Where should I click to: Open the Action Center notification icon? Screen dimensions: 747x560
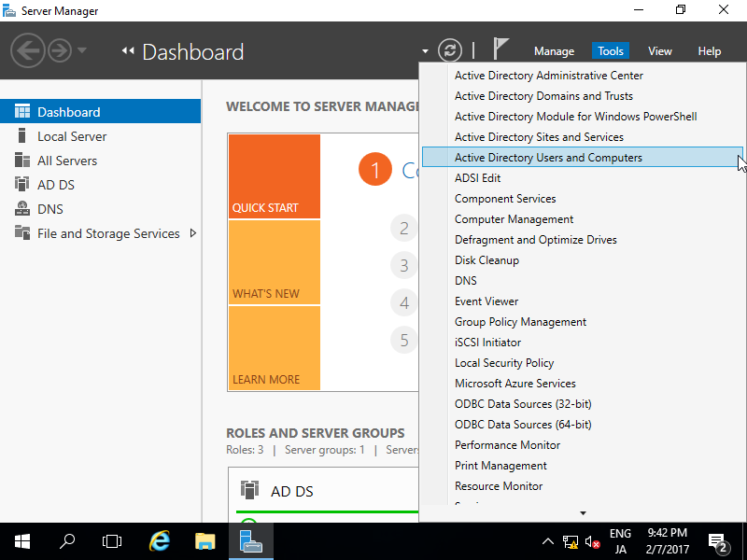tap(718, 541)
